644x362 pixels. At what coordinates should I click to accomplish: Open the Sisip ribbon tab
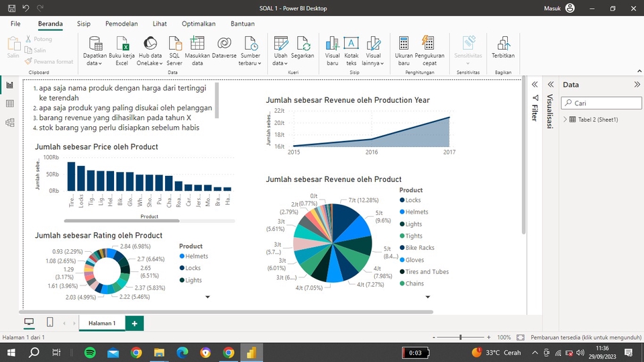[84, 24]
